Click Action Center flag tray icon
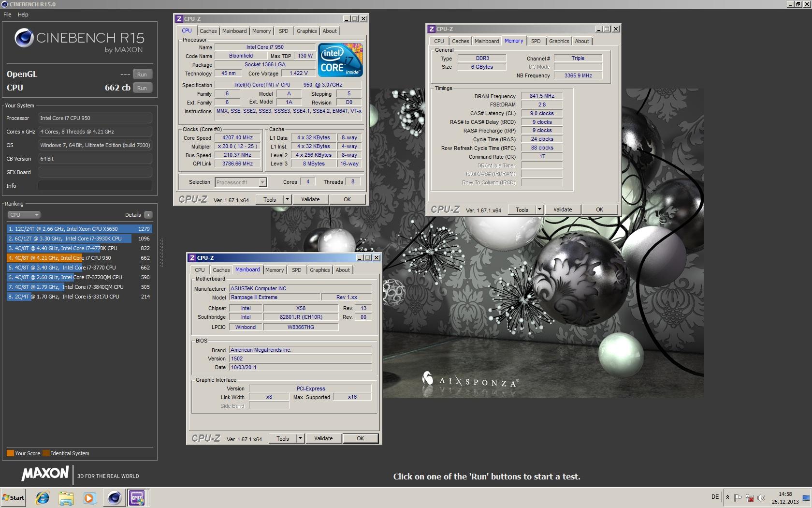This screenshot has width=812, height=508. 738,497
